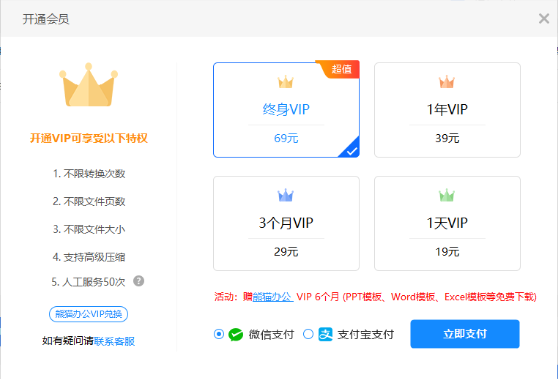This screenshot has width=558, height=379.
Task: Select the 1天VIP 19元 plan card
Action: tap(447, 223)
